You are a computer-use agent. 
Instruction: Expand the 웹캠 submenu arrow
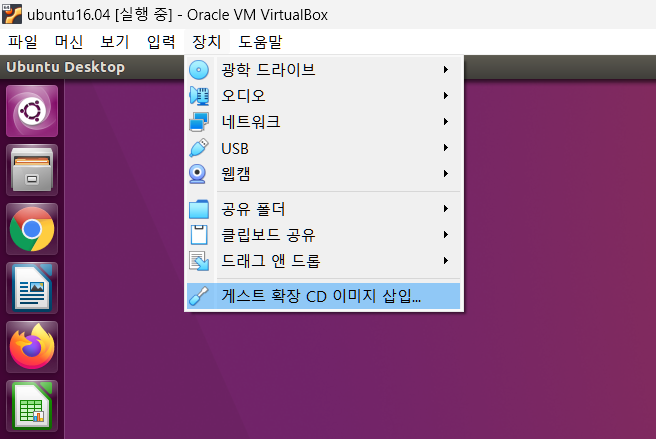tap(446, 173)
